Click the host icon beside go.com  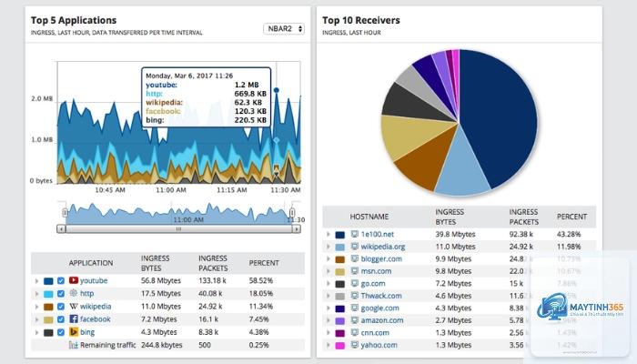click(355, 283)
